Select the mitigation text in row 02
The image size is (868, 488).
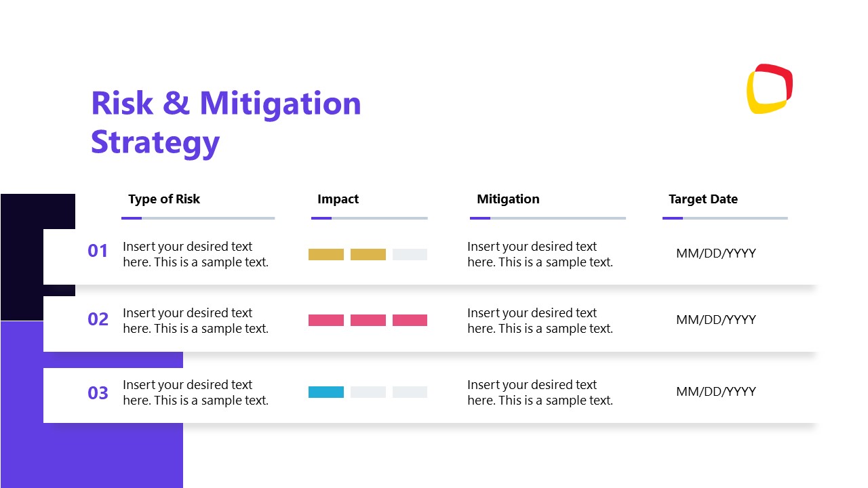tap(540, 321)
